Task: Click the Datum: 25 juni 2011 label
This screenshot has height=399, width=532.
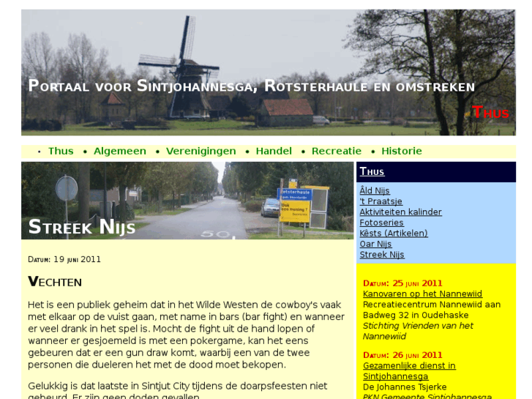Action: pos(402,283)
